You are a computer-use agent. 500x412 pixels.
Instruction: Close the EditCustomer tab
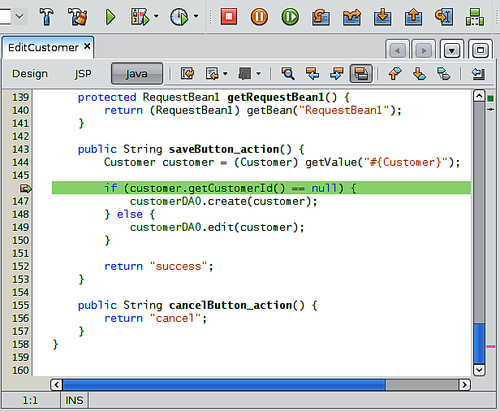point(87,46)
